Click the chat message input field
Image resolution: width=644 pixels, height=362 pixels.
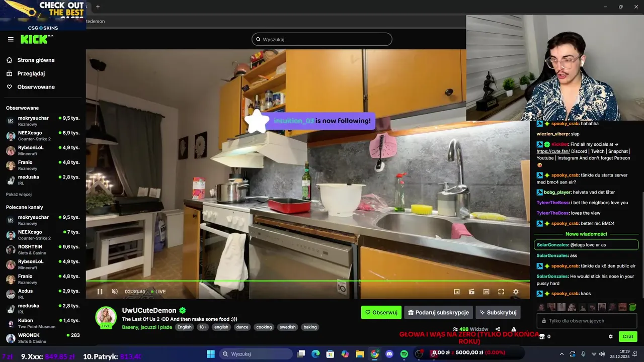click(587, 321)
